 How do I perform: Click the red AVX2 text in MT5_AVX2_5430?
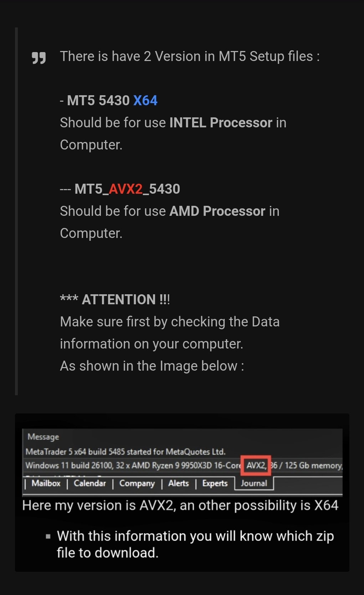click(126, 189)
